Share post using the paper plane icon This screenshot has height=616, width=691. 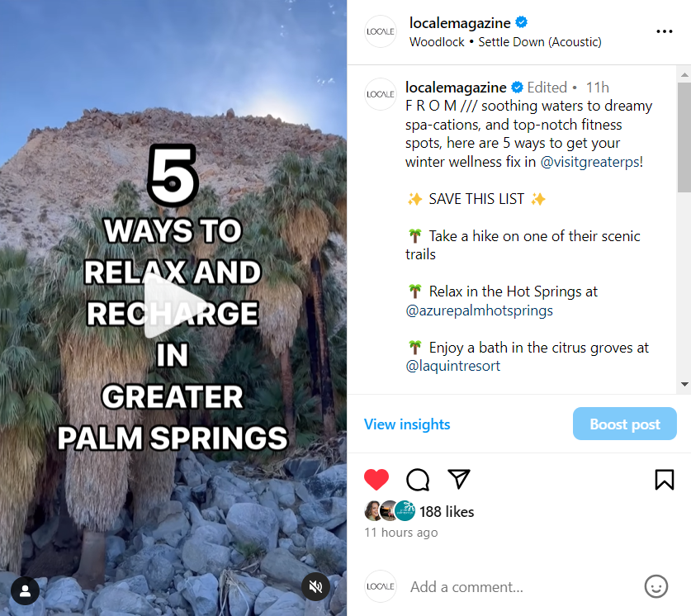[x=459, y=479]
